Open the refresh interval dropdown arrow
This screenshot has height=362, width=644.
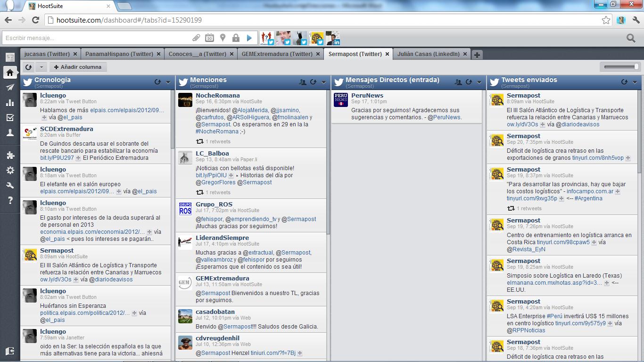41,67
